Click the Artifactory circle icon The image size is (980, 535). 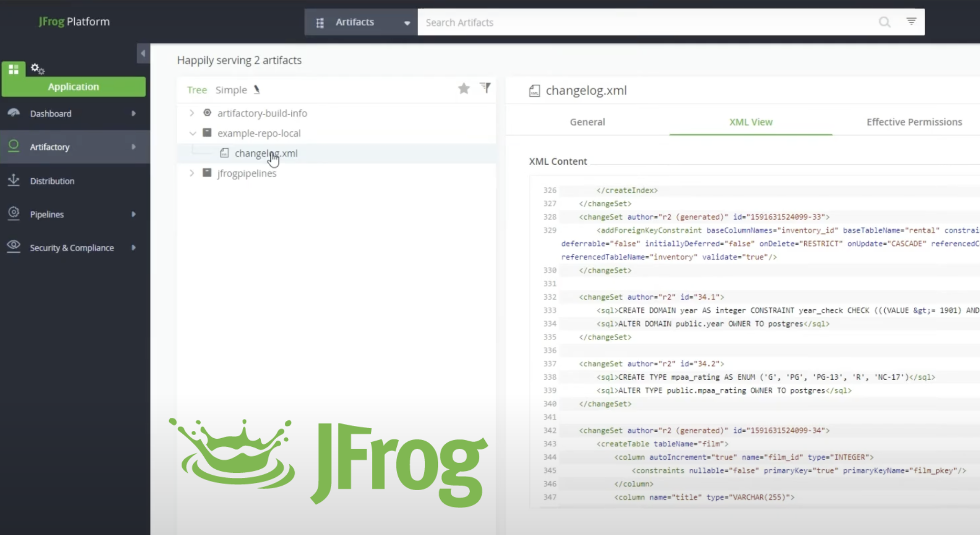pyautogui.click(x=14, y=146)
